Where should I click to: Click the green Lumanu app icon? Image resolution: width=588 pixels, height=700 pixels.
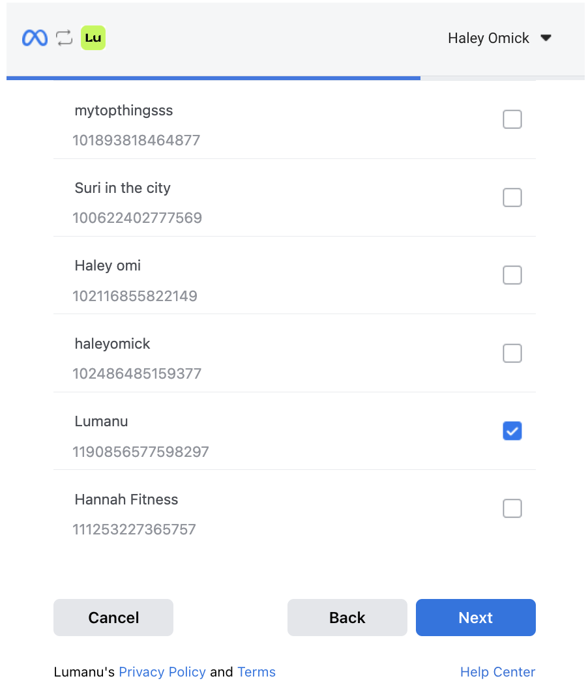(93, 38)
